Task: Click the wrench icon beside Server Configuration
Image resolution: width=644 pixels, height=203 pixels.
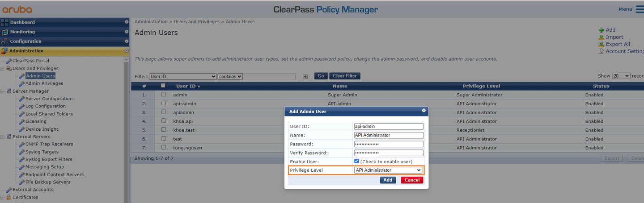Action: pos(21,99)
